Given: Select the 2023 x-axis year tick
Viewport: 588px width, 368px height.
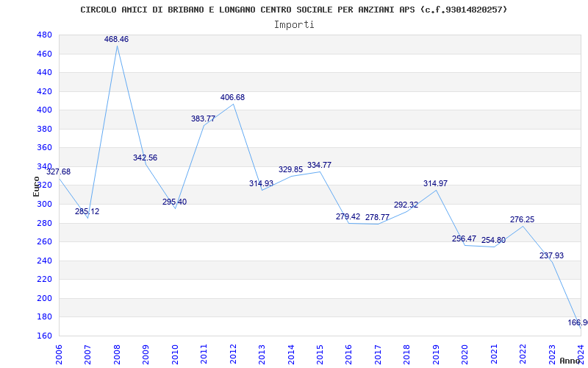Looking at the screenshot, I should 552,354.
